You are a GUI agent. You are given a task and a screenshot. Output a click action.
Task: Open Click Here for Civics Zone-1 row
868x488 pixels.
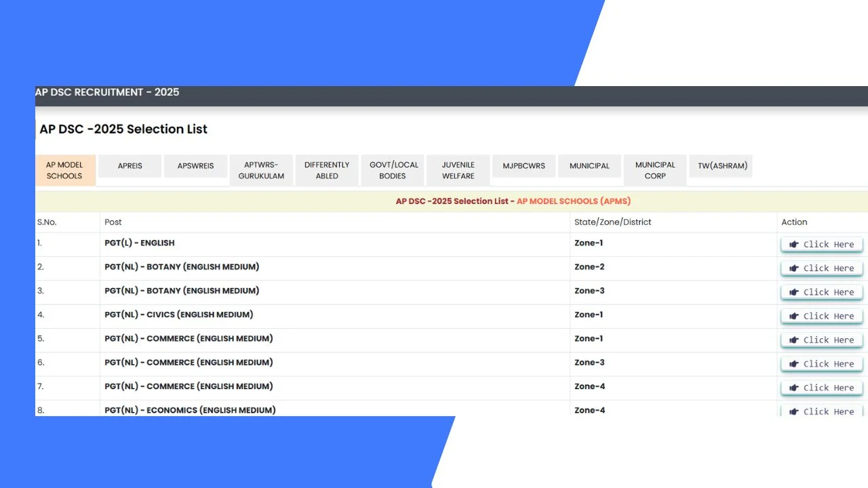point(821,316)
